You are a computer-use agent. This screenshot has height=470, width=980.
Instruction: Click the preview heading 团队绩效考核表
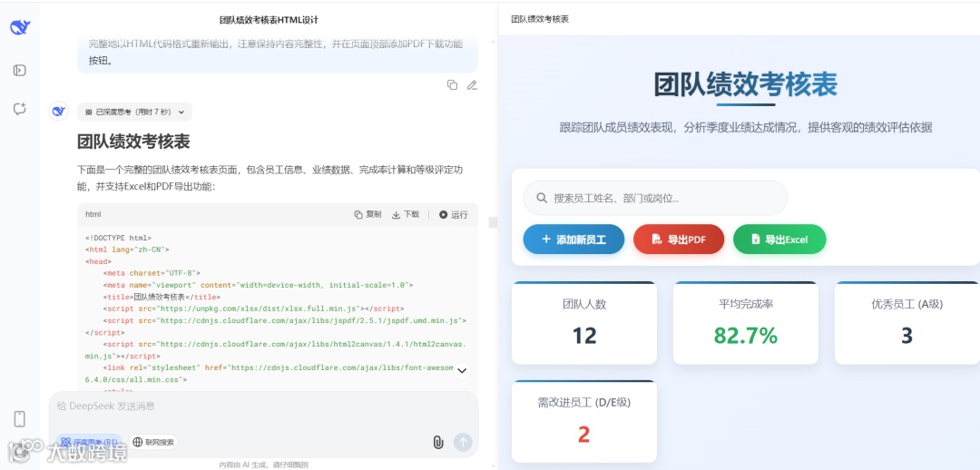click(746, 84)
